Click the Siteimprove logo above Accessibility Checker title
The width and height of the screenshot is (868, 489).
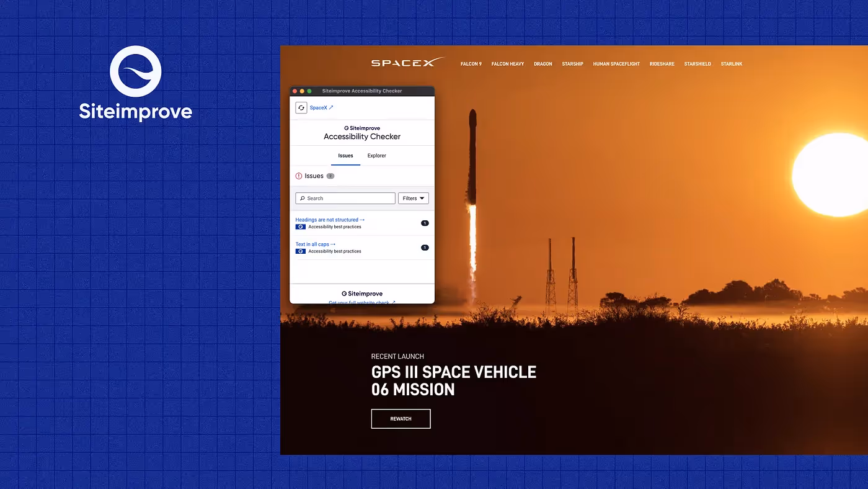click(x=362, y=128)
